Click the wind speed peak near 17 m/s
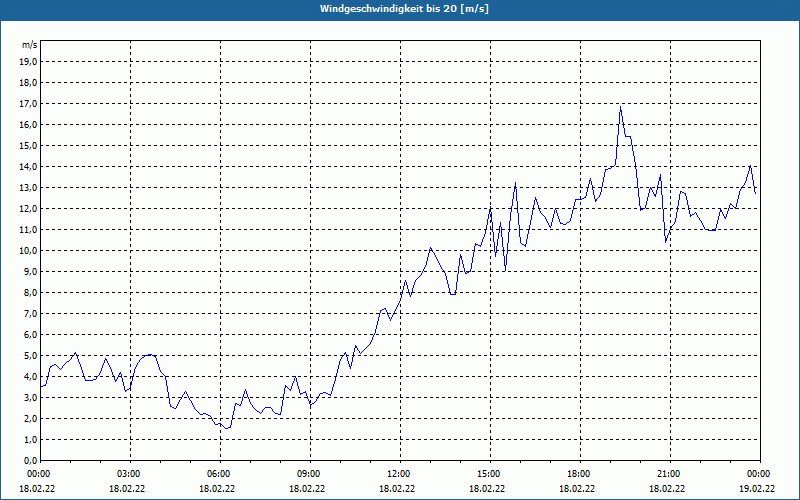 (620, 107)
